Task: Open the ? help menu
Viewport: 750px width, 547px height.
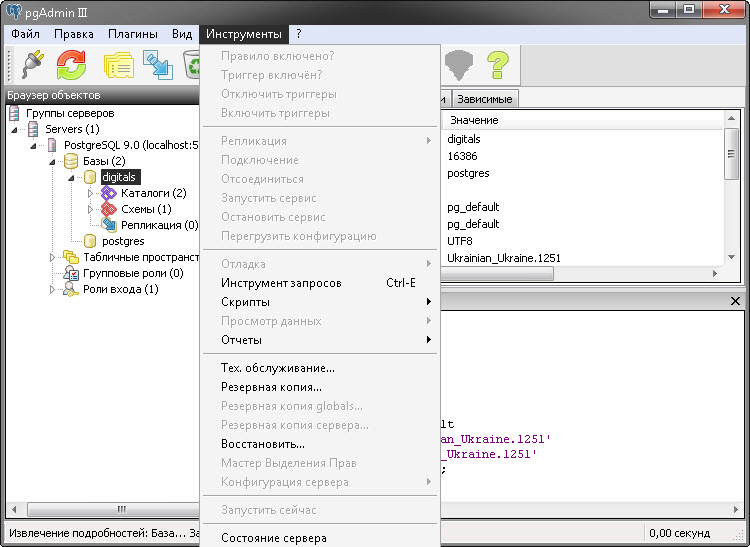Action: click(x=298, y=34)
